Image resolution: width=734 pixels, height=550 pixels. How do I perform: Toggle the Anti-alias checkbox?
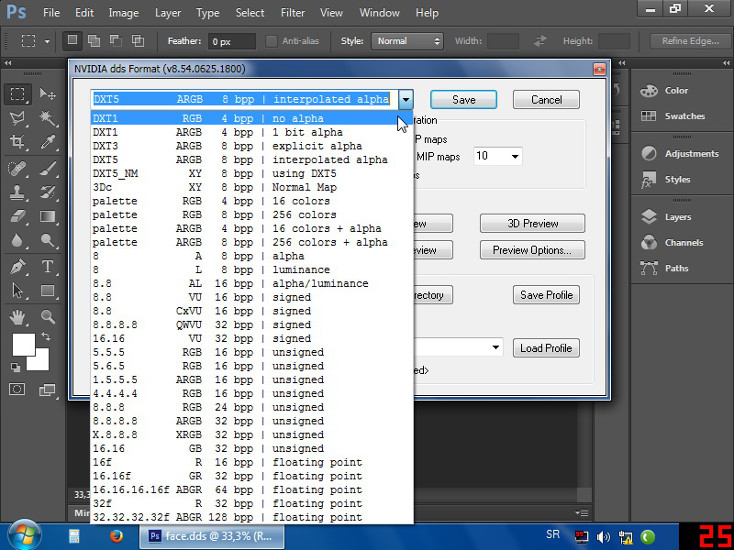271,41
